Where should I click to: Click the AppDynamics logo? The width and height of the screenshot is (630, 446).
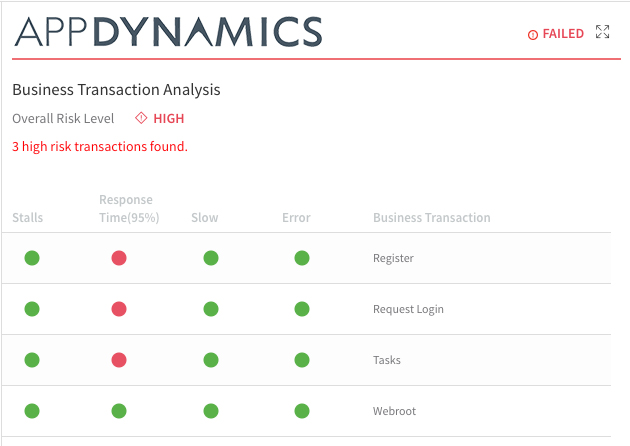coord(168,32)
